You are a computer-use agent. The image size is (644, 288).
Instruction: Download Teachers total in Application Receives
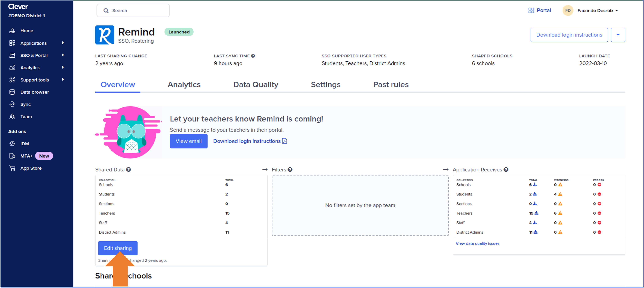click(x=536, y=213)
